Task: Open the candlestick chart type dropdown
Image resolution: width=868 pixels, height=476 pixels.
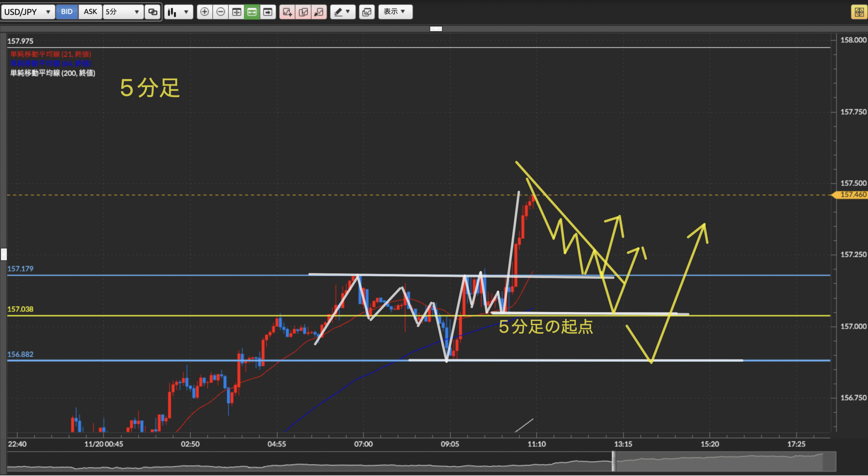Action: point(178,12)
